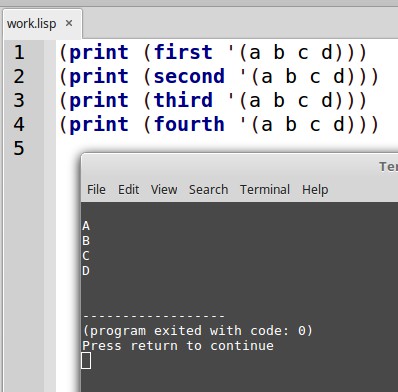The height and width of the screenshot is (392, 398).
Task: Click 'print' on the first code line
Action: click(x=99, y=53)
